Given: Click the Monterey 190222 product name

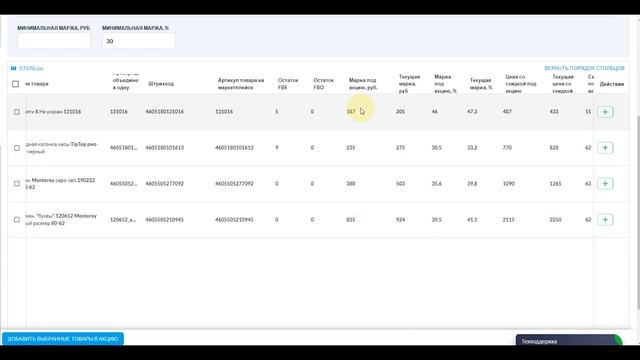Looking at the screenshot, I should click(x=60, y=184).
